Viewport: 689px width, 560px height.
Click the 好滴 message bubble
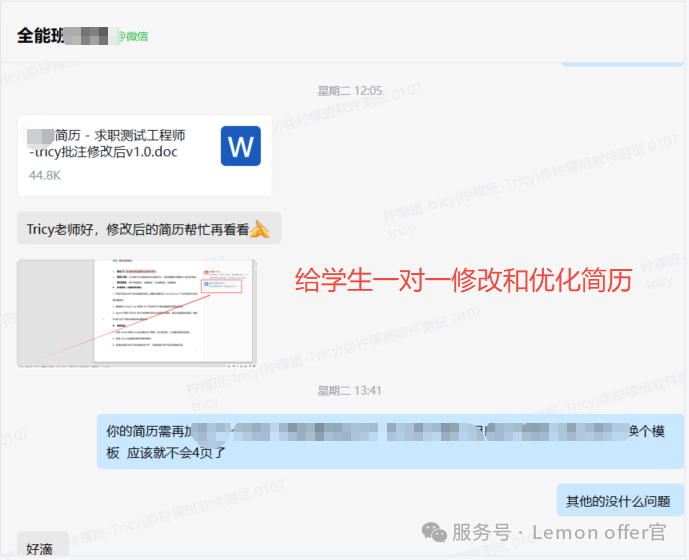click(x=40, y=548)
